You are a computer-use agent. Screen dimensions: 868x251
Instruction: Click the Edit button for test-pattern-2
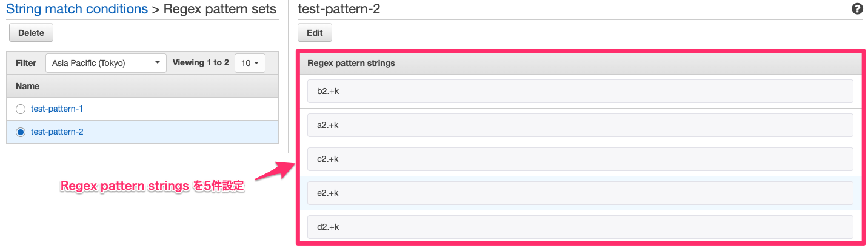pyautogui.click(x=315, y=33)
